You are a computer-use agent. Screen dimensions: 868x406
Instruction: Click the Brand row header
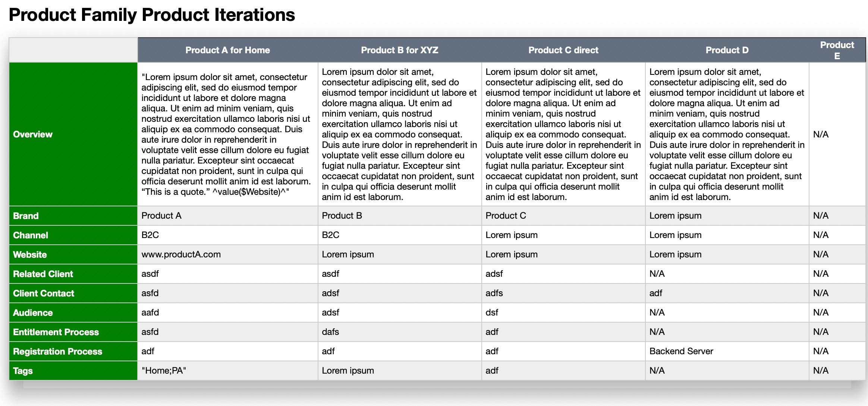click(x=26, y=216)
